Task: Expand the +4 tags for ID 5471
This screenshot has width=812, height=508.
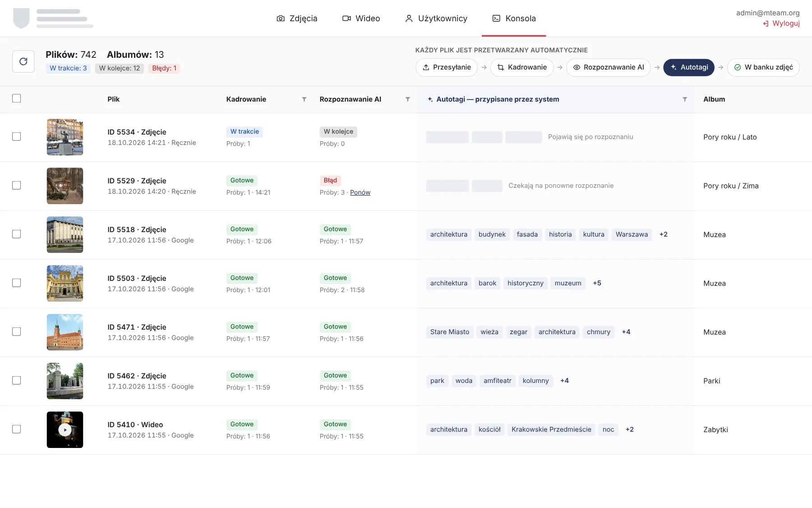Action: [x=626, y=332]
